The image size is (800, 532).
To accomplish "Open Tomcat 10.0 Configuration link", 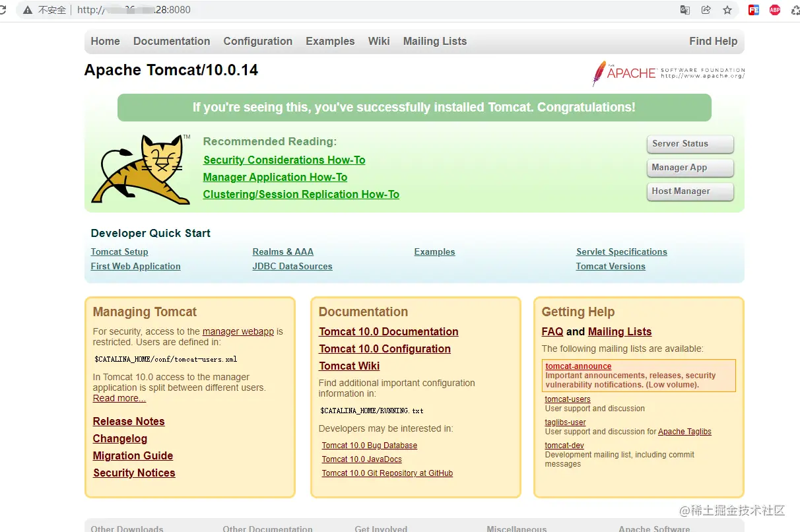I will [385, 349].
